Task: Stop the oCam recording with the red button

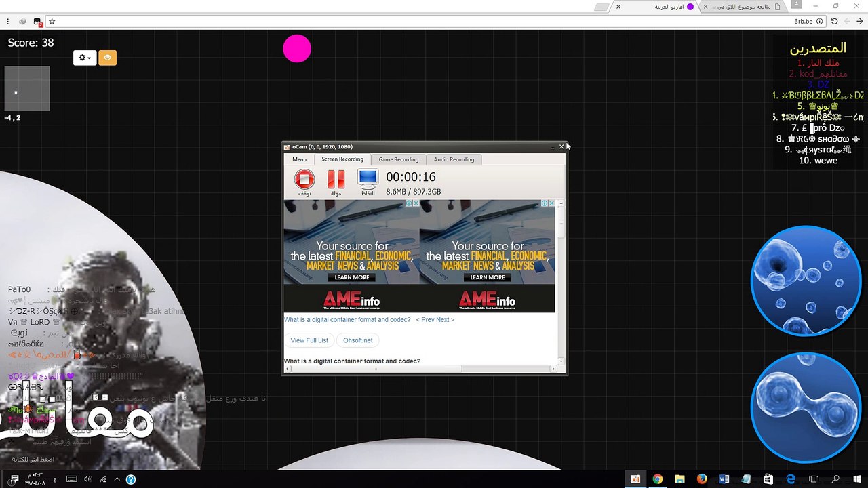Action: point(304,179)
